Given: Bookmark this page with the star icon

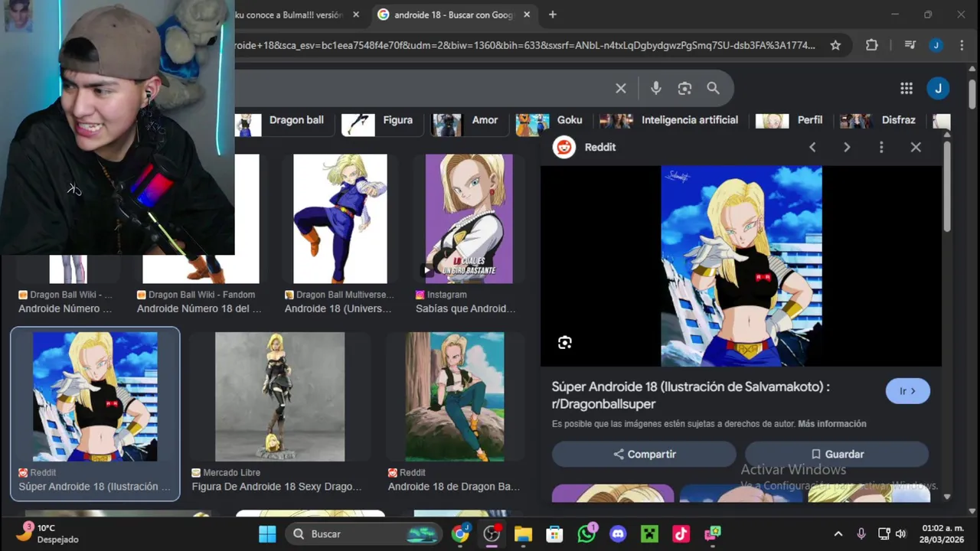Looking at the screenshot, I should [x=835, y=45].
